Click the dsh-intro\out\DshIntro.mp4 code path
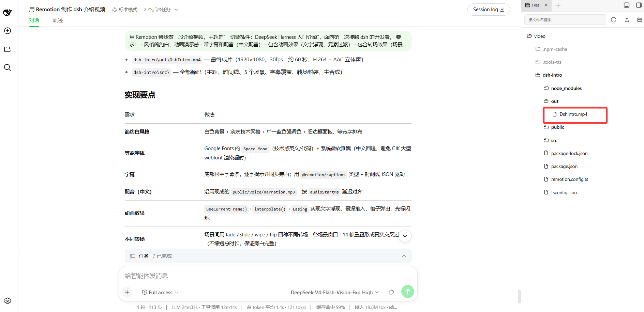This screenshot has height=312, width=644. [x=167, y=60]
